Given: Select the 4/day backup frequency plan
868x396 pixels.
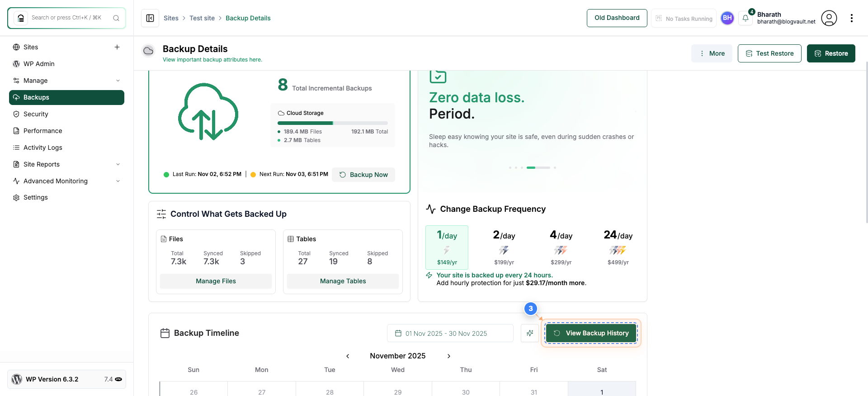Looking at the screenshot, I should tap(561, 247).
